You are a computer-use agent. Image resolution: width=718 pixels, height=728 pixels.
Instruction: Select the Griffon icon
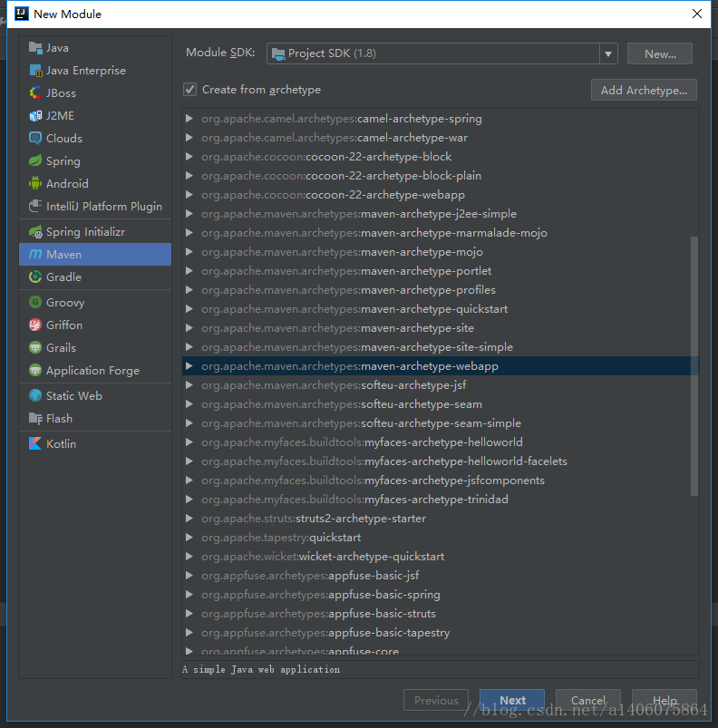[x=35, y=325]
